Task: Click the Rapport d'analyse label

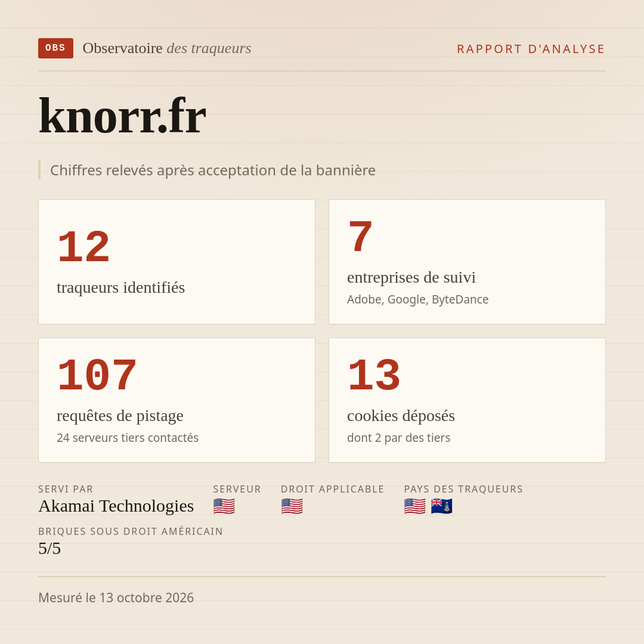Action: [x=531, y=49]
